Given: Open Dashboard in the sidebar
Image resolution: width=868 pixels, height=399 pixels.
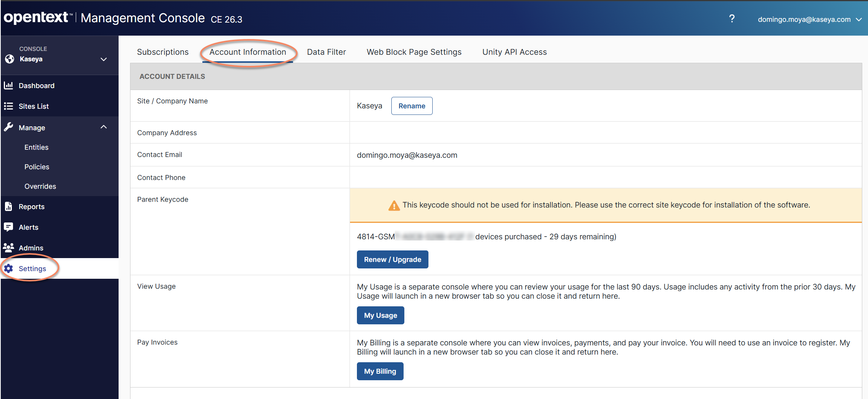Looking at the screenshot, I should (x=60, y=85).
